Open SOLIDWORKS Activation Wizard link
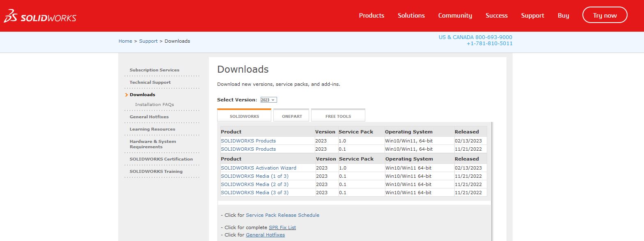 [258, 168]
